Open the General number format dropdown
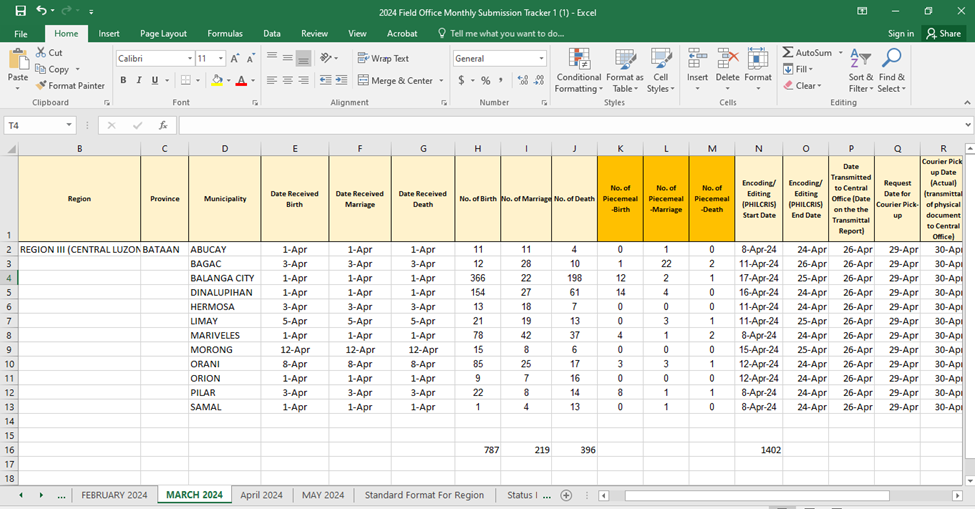 point(542,59)
